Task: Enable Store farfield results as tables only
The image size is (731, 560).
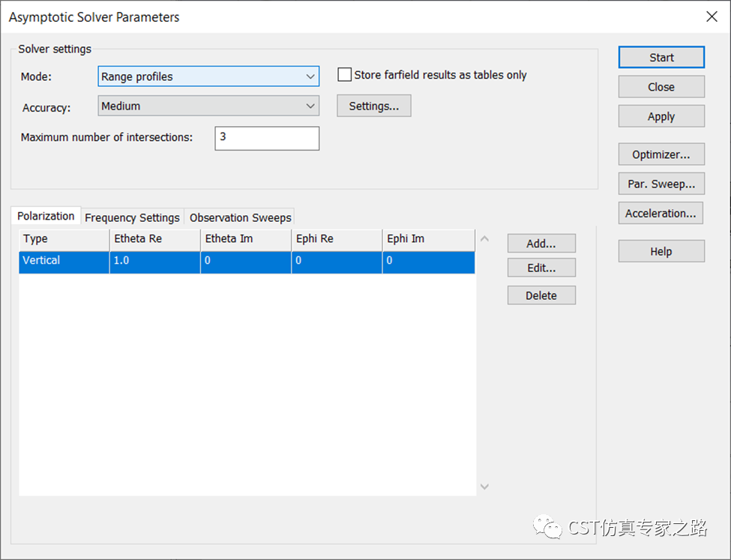Action: (345, 75)
